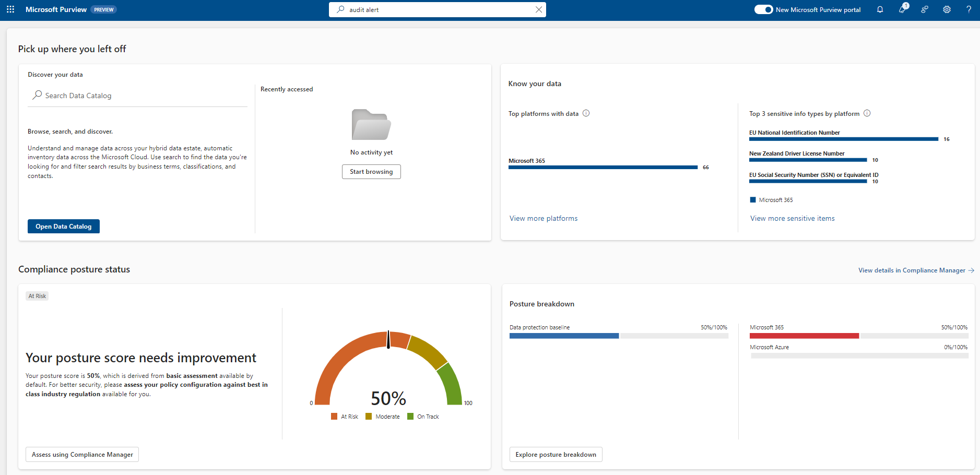
Task: Click Assess using Compliance Manager
Action: click(82, 455)
